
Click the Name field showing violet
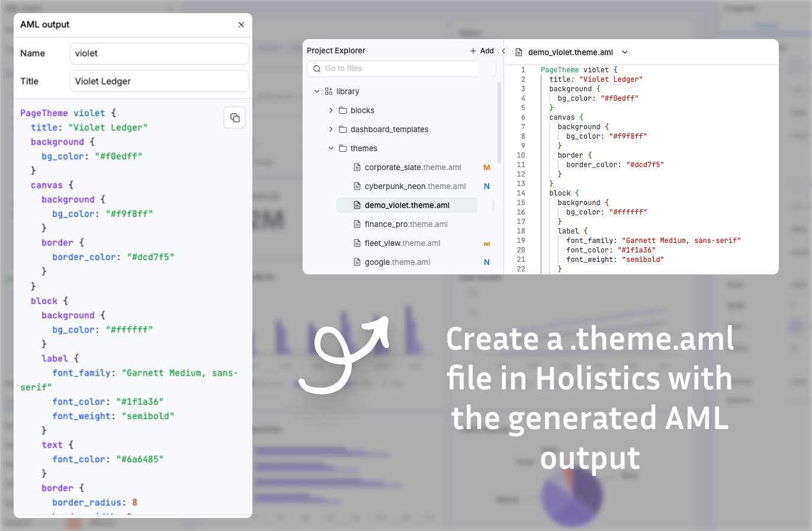coord(159,53)
